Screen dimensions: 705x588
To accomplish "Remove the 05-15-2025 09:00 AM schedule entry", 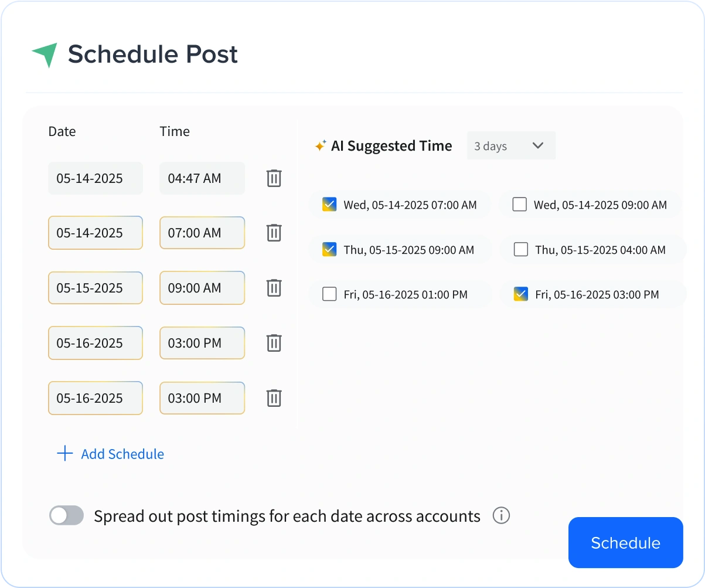I will pos(274,288).
